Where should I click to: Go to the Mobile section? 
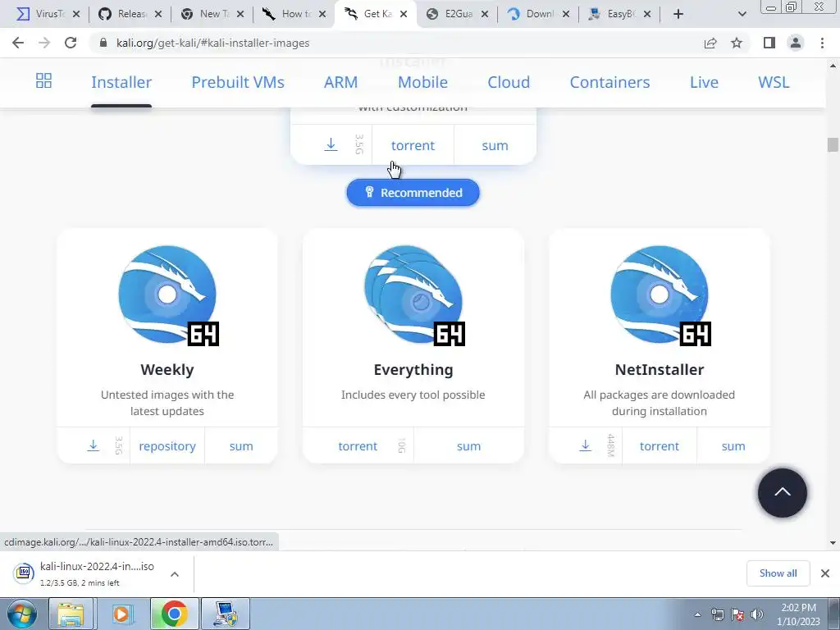422,82
